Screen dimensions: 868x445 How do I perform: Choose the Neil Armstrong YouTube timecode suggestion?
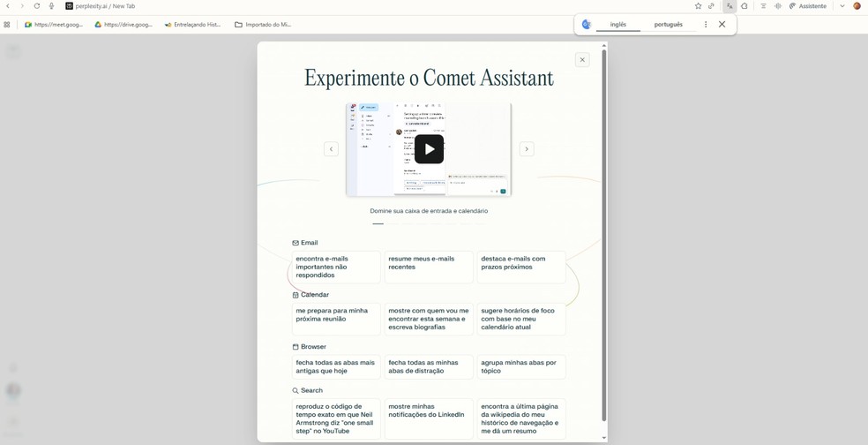pos(337,419)
